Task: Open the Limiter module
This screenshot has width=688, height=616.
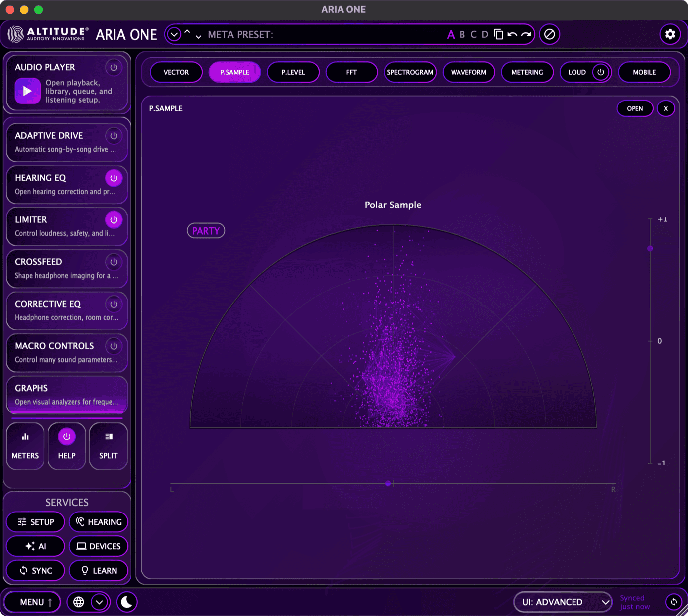Action: point(67,226)
